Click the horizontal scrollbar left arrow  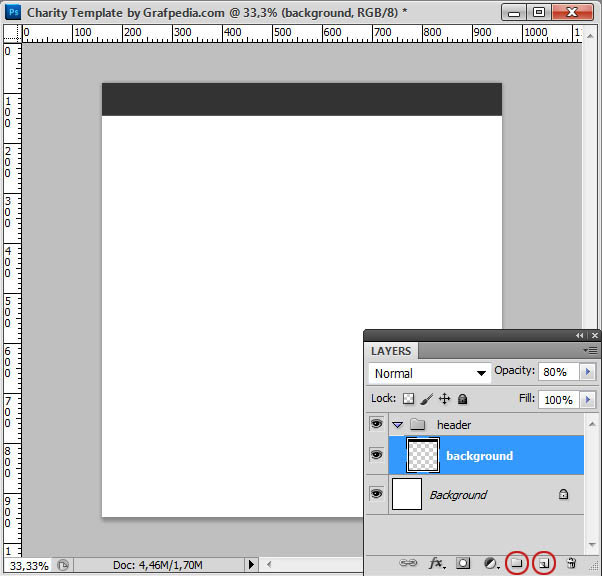coord(269,564)
